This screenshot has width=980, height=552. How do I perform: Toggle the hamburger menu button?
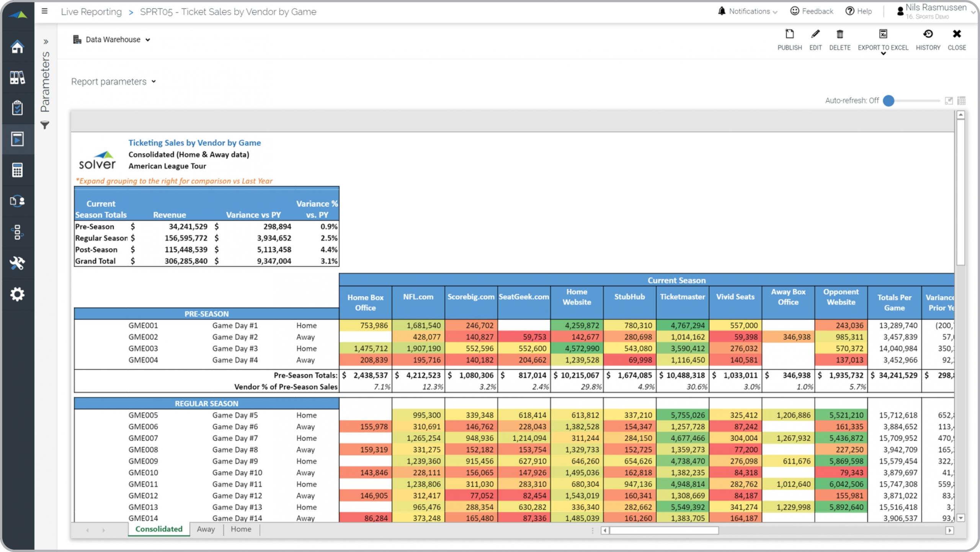point(45,11)
